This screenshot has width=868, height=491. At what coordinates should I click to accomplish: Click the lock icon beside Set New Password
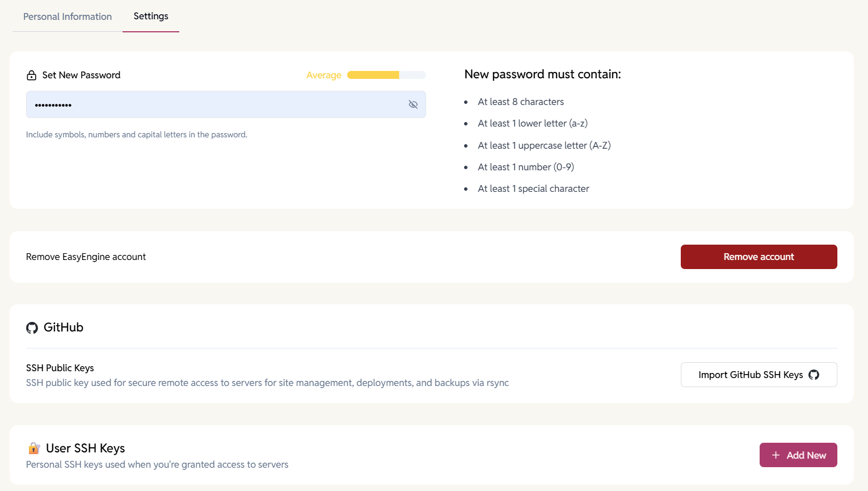point(32,75)
